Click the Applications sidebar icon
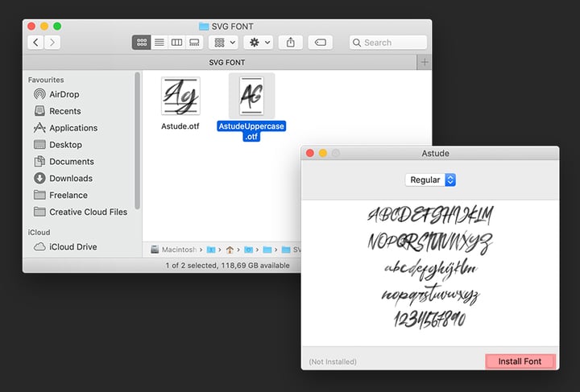580x392 pixels. [39, 128]
